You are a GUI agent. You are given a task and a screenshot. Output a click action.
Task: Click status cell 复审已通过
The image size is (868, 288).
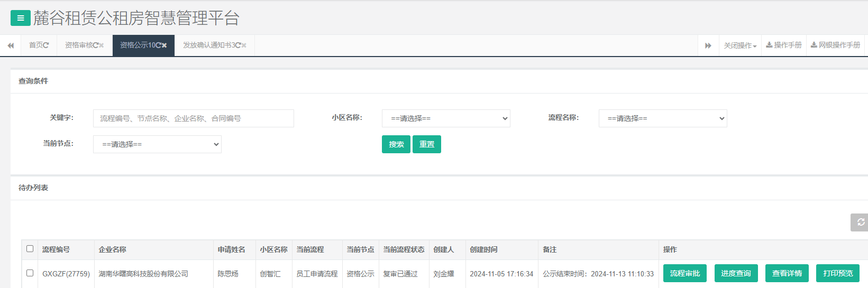pyautogui.click(x=400, y=274)
